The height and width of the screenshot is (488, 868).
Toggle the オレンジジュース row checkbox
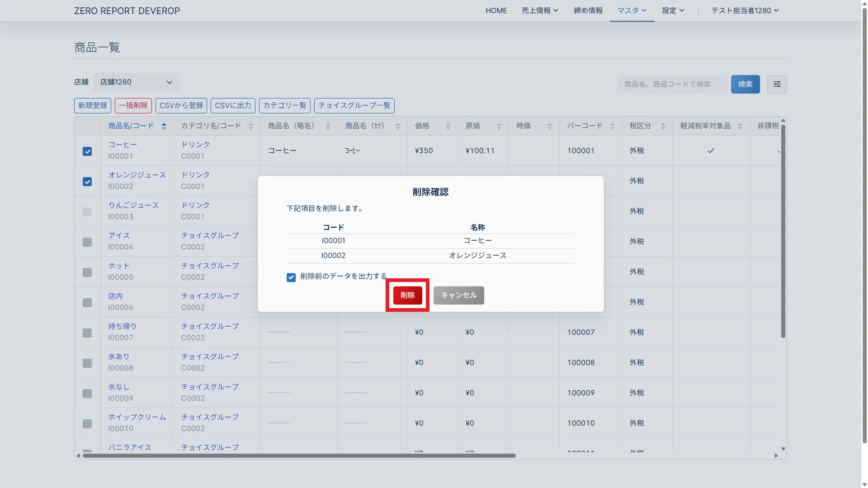87,182
